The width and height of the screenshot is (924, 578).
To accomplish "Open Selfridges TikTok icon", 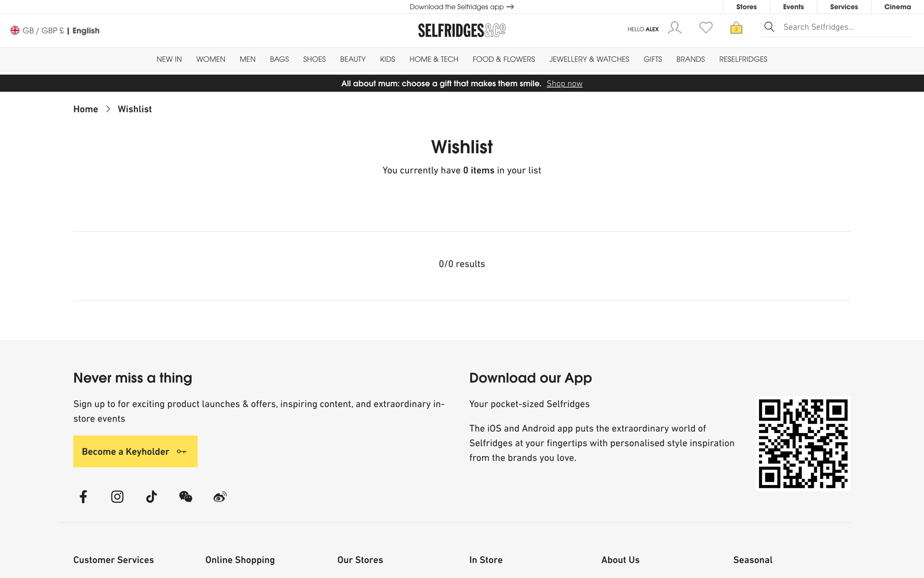I will pyautogui.click(x=152, y=497).
